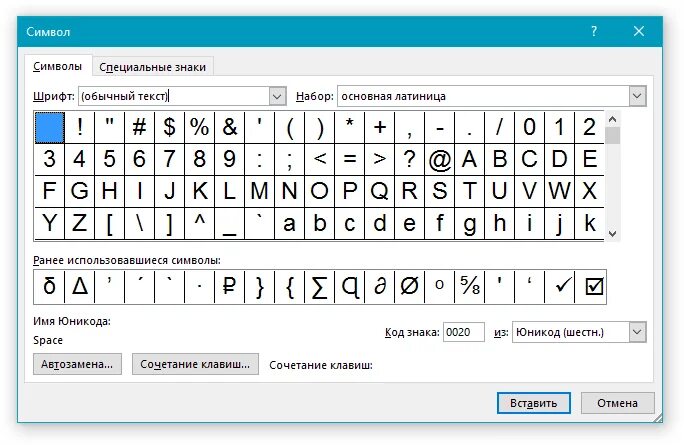The width and height of the screenshot is (684, 445).
Task: Pick the closing parenthesis ) symbol
Action: point(320,127)
